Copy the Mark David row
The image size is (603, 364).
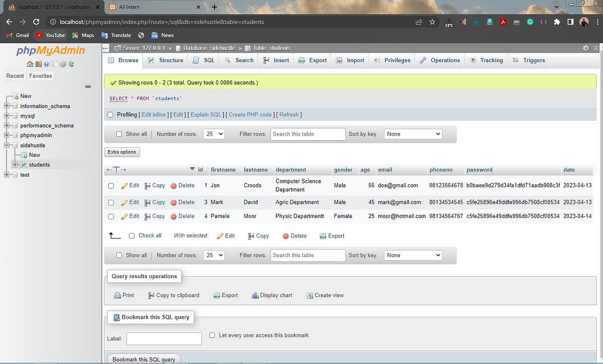[154, 202]
